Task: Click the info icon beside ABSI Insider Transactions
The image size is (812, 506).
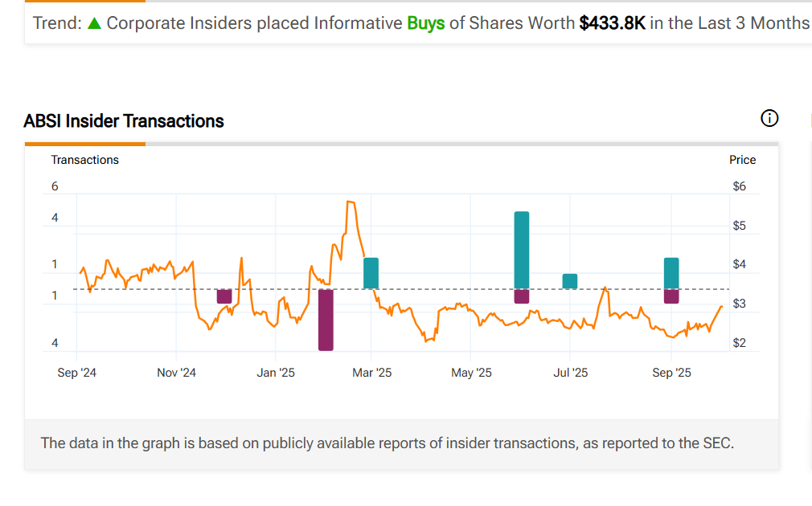Action: (x=769, y=119)
